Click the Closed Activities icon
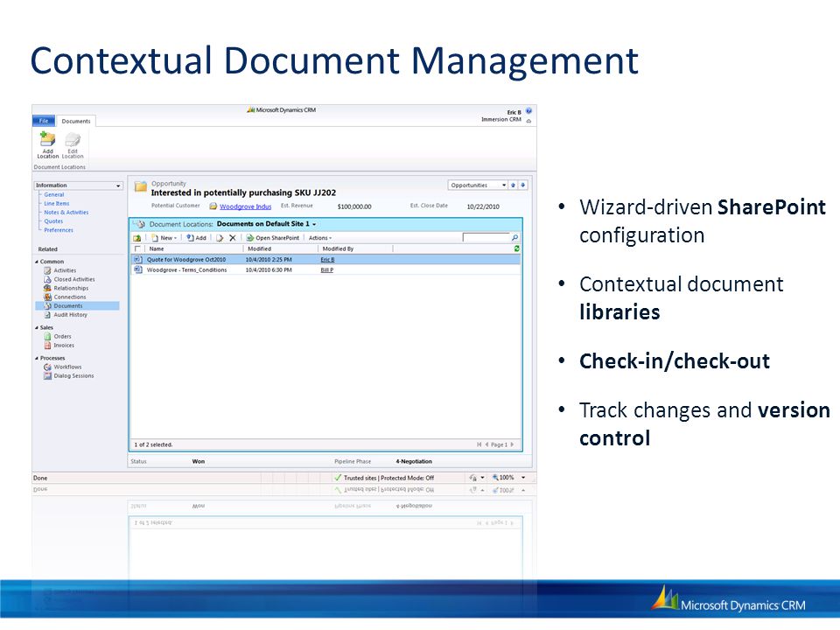Viewport: 840px width, 630px height. tap(47, 279)
